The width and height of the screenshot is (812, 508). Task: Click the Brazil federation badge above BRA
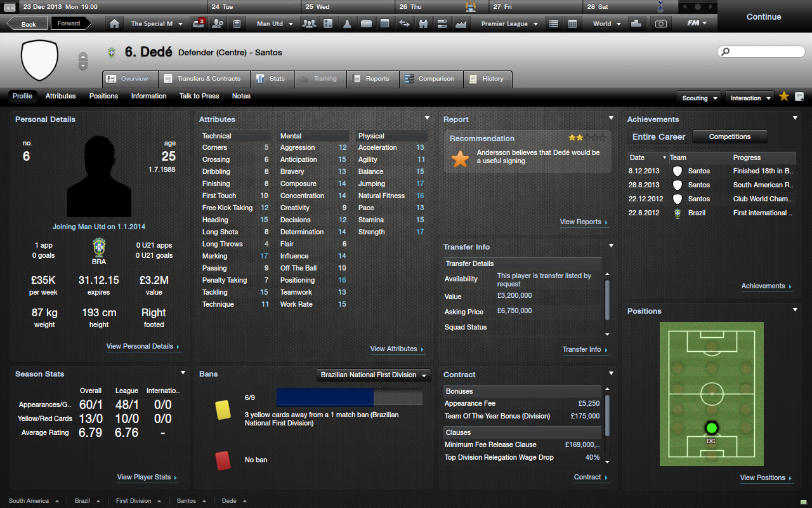[x=99, y=246]
